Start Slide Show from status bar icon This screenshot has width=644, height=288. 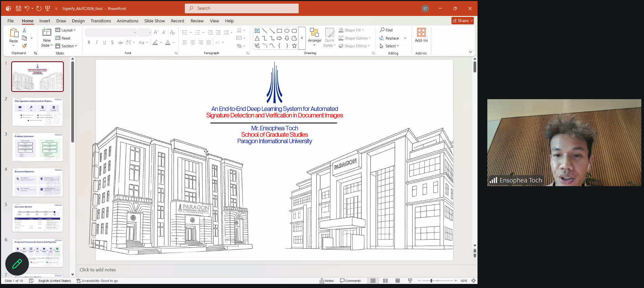pos(410,281)
